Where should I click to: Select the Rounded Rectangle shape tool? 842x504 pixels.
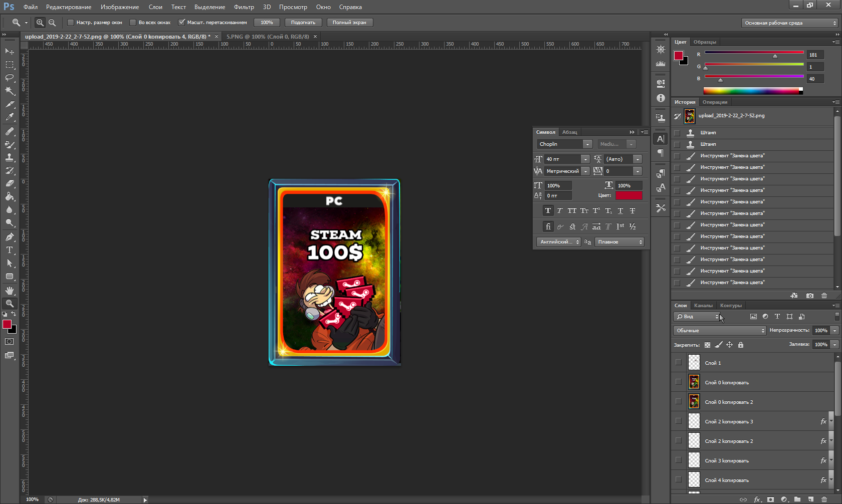[x=10, y=276]
